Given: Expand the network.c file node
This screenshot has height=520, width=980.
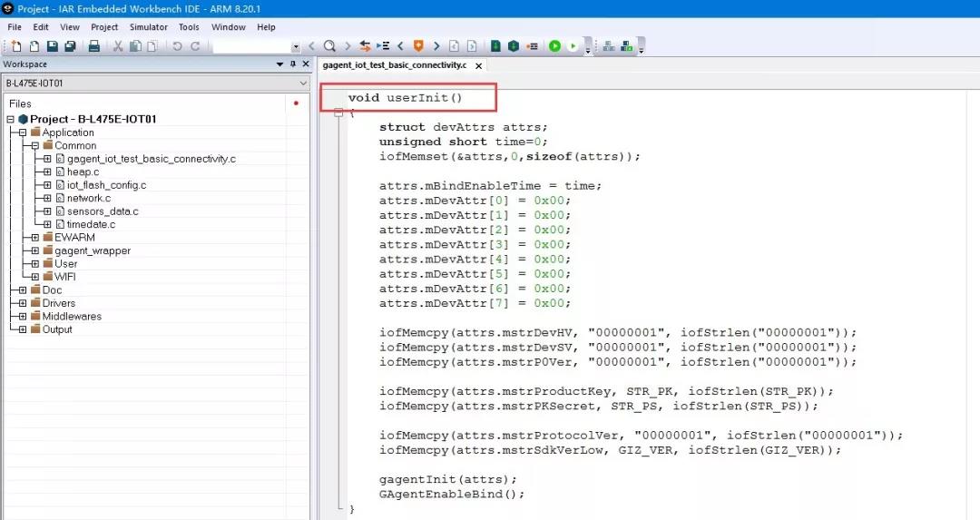Looking at the screenshot, I should pos(47,198).
